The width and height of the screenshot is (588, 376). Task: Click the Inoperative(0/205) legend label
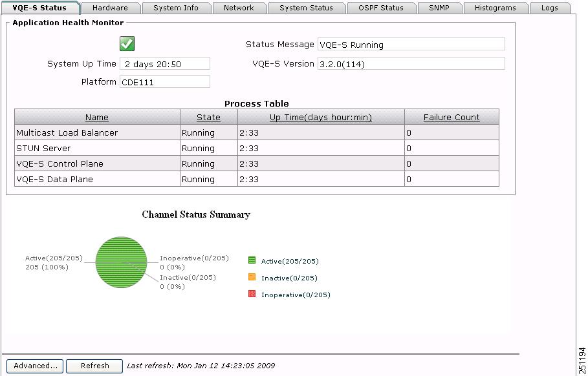(x=296, y=295)
